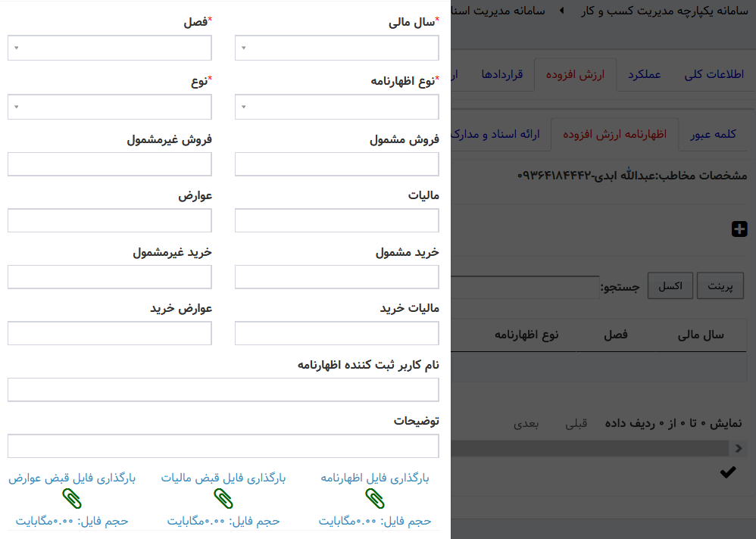Click the right arrow of the horizontal scrollbar
This screenshot has width=756, height=539.
[739, 447]
